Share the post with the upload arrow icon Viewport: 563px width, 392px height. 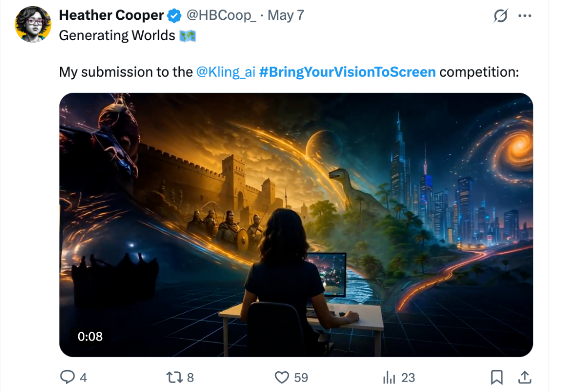pyautogui.click(x=524, y=377)
